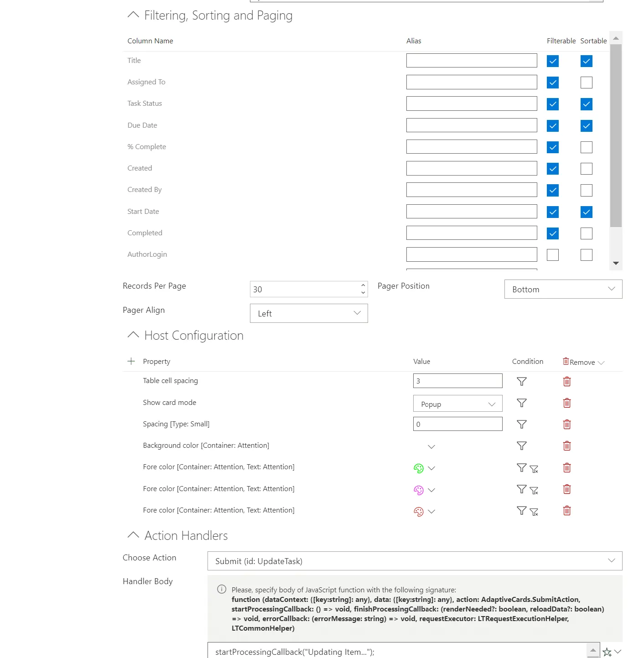
Task: Collapse the Host Configuration section
Action: pos(133,335)
